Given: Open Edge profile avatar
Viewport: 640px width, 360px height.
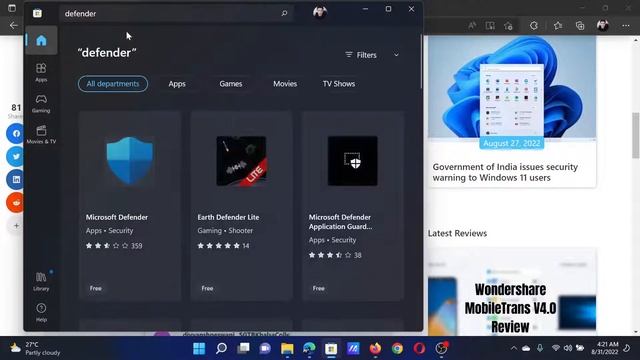Looking at the screenshot, I should (x=603, y=26).
